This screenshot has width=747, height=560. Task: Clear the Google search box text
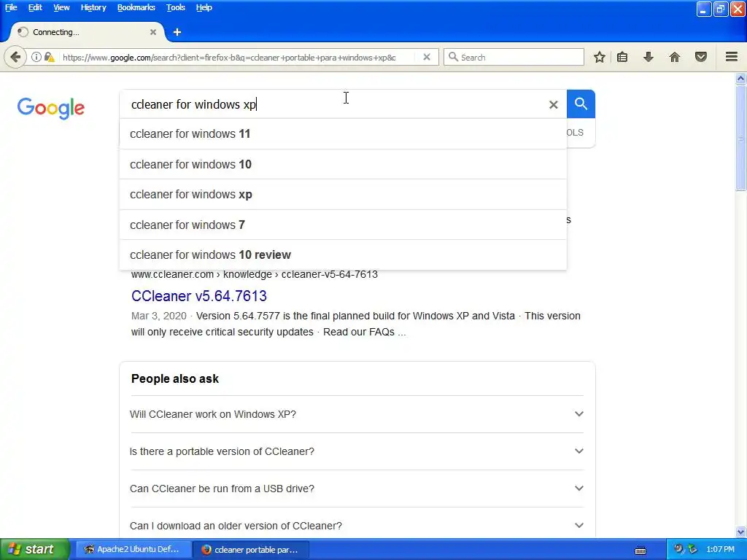(x=553, y=104)
